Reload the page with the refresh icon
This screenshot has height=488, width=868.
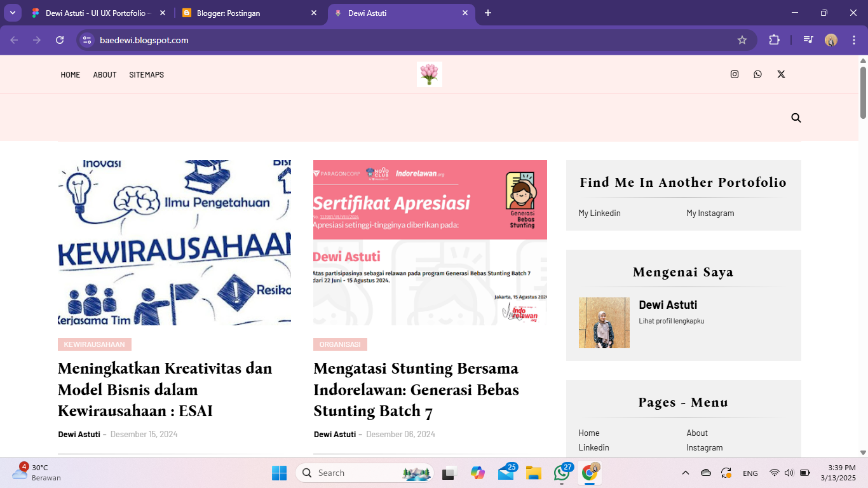click(x=60, y=40)
